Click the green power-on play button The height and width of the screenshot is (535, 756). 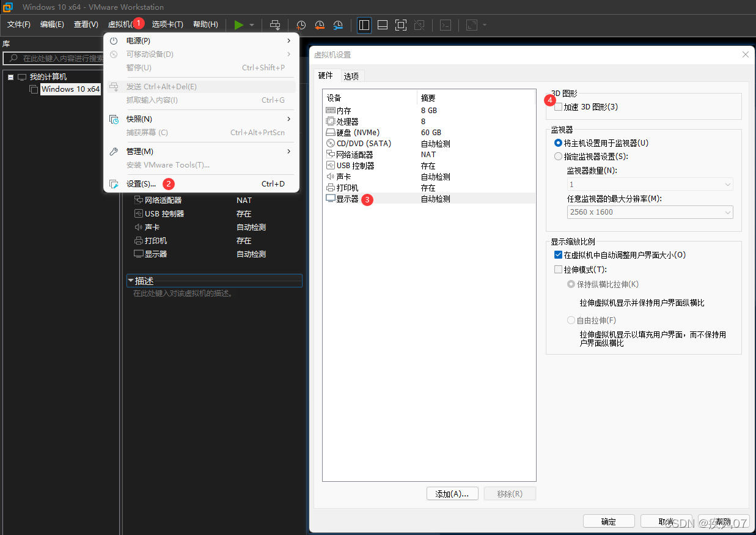(238, 25)
